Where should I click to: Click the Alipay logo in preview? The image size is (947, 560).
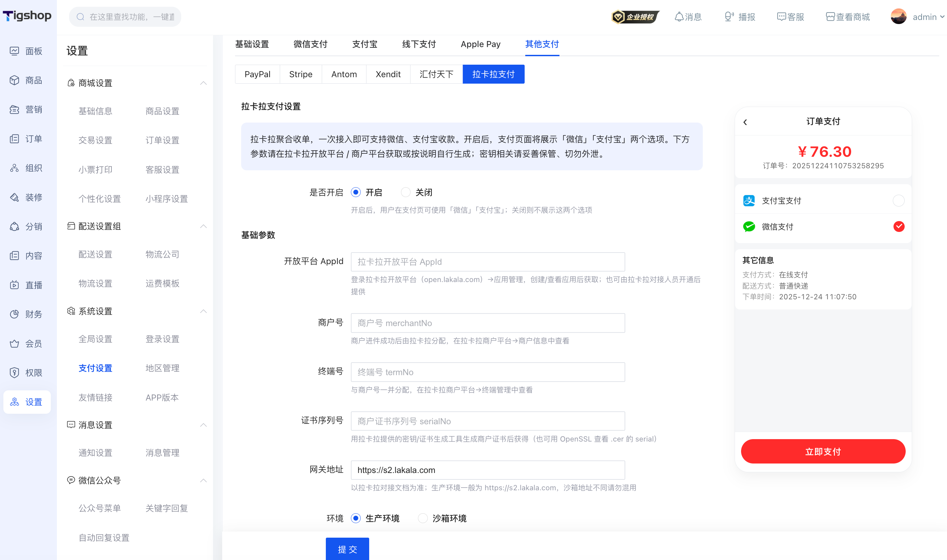point(749,200)
